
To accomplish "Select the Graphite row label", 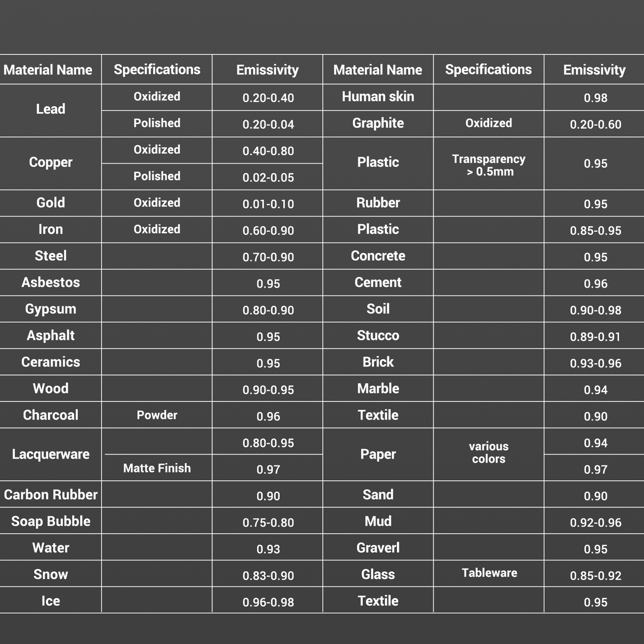I will pos(378,123).
